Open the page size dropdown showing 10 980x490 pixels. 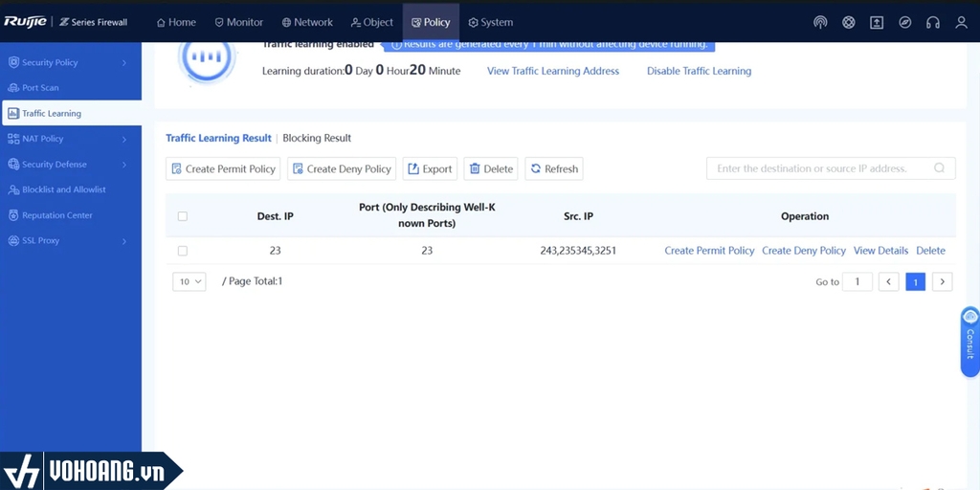[x=189, y=282]
